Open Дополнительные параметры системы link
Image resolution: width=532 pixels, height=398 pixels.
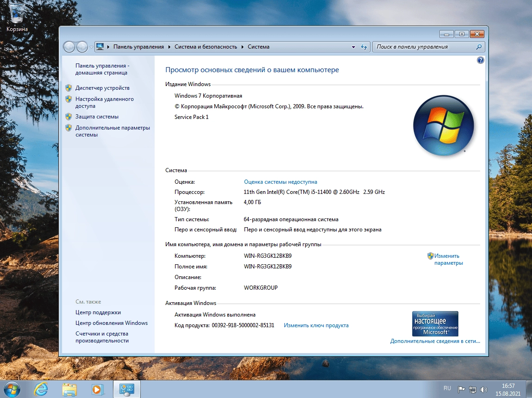113,131
